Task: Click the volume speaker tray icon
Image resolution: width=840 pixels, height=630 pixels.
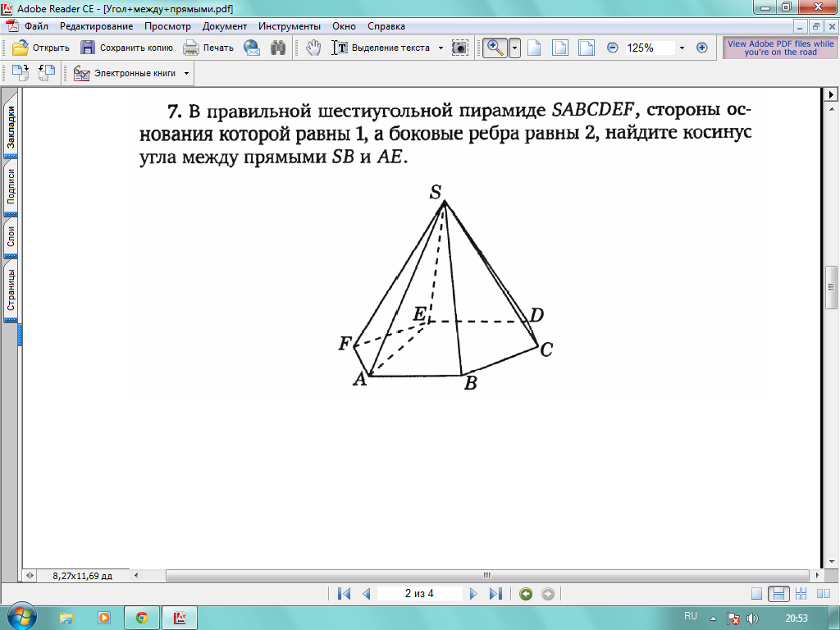Action: 752,619
